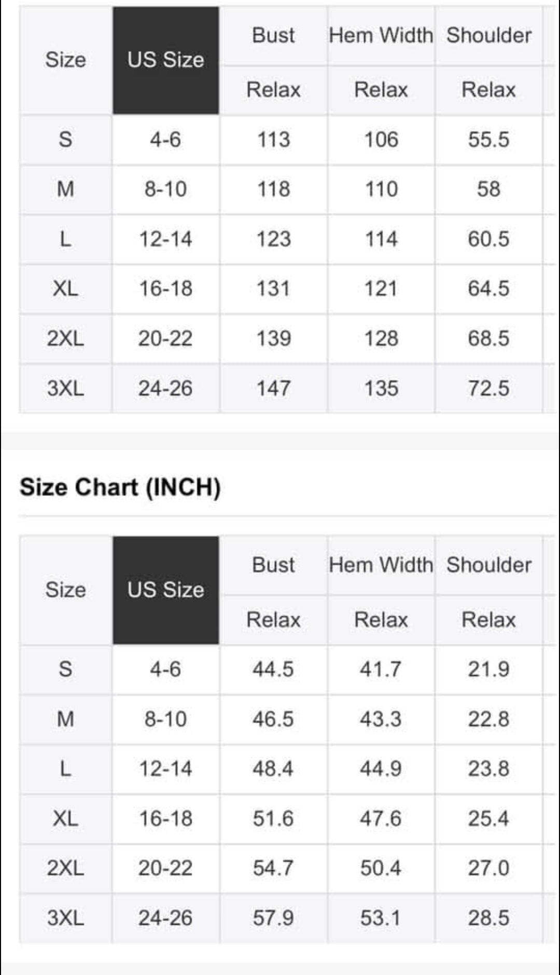Select the shoulder value 55.5
The width and height of the screenshot is (560, 975).
488,140
